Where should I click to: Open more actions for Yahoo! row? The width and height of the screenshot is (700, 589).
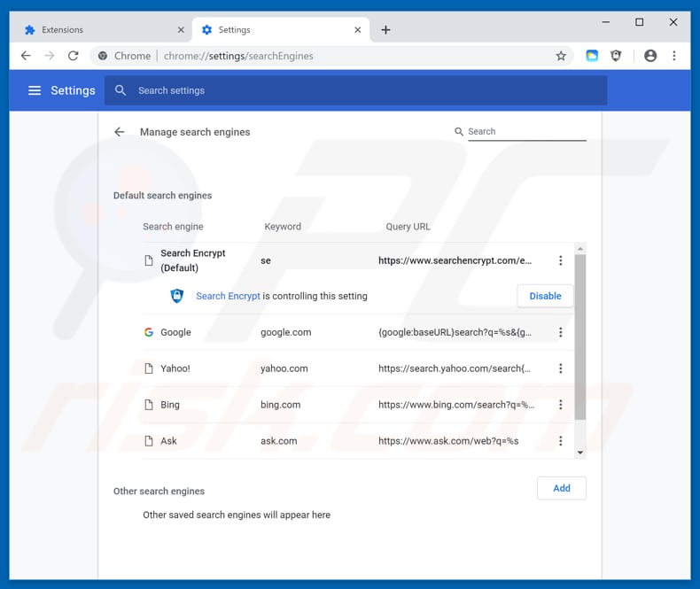click(x=560, y=368)
